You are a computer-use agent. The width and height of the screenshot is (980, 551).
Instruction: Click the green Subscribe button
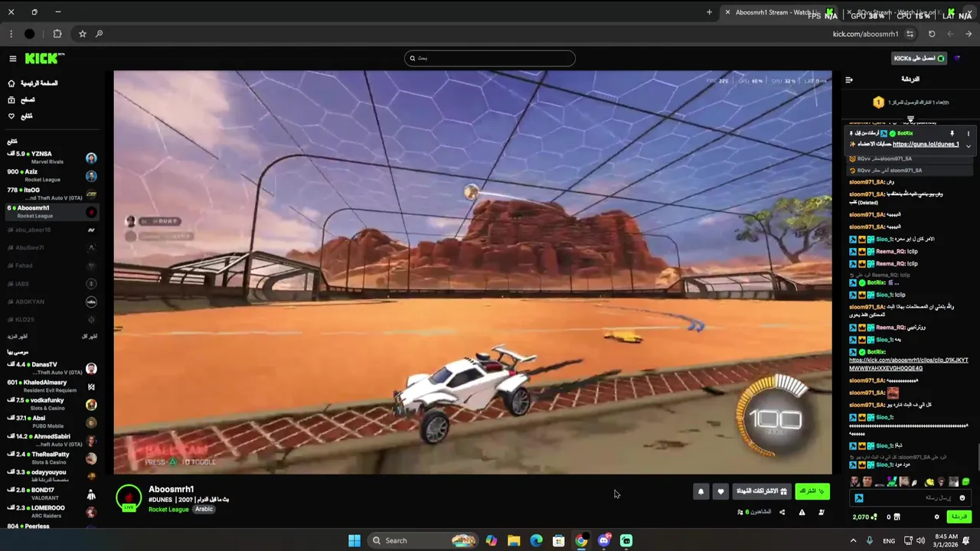(x=812, y=491)
